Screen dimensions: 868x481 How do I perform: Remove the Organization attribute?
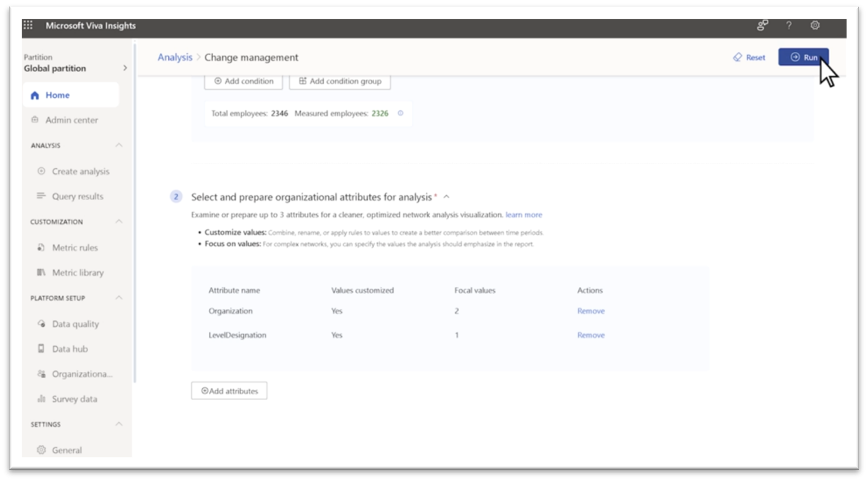590,311
